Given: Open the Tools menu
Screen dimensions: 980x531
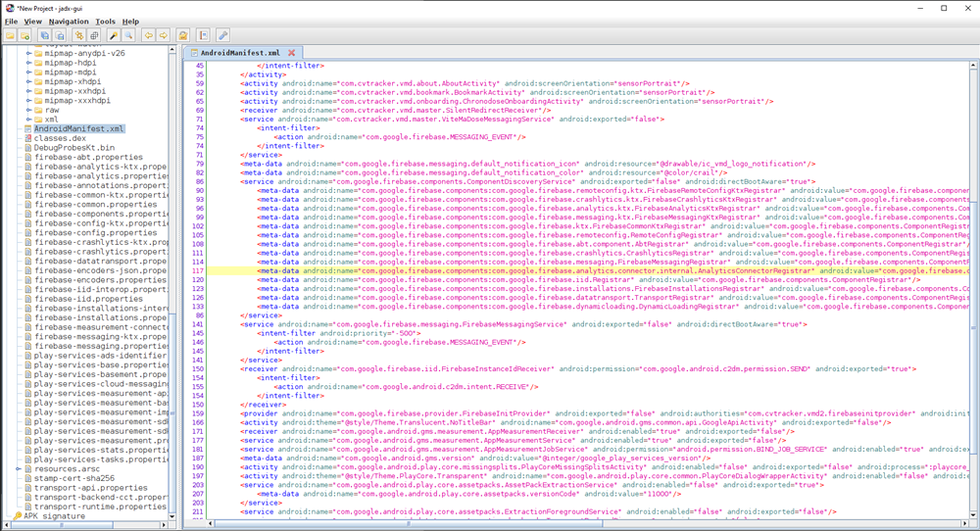Looking at the screenshot, I should pyautogui.click(x=105, y=22).
